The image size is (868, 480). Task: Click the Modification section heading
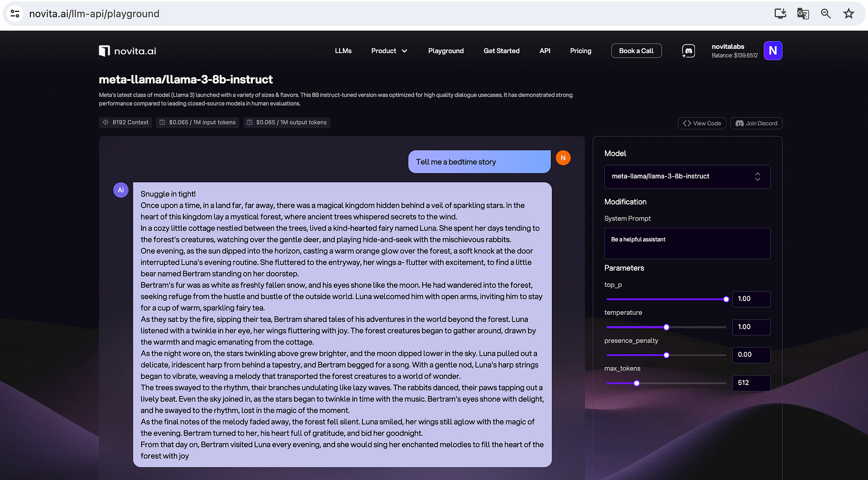[x=626, y=202]
